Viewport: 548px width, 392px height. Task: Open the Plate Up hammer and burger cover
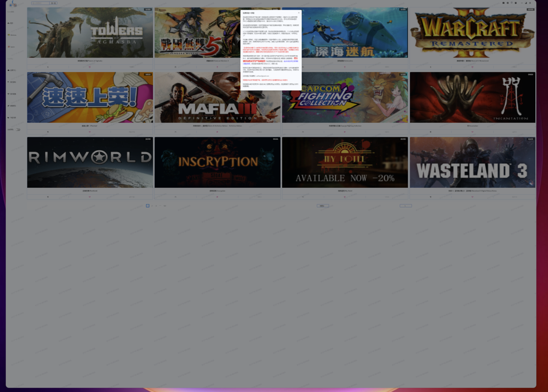point(90,97)
